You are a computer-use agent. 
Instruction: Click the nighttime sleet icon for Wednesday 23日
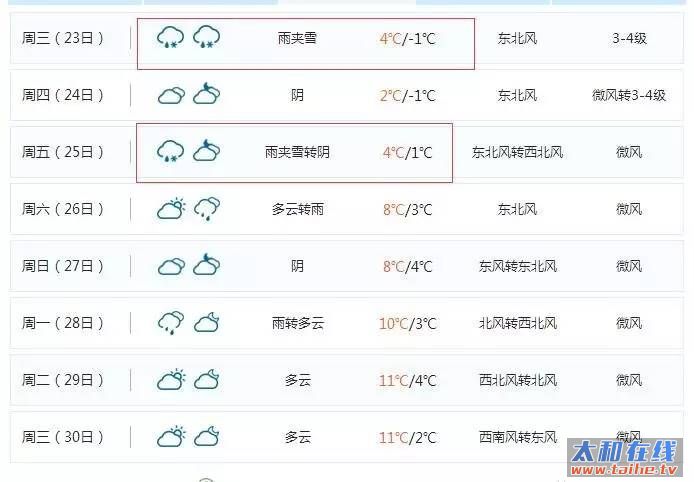point(207,37)
